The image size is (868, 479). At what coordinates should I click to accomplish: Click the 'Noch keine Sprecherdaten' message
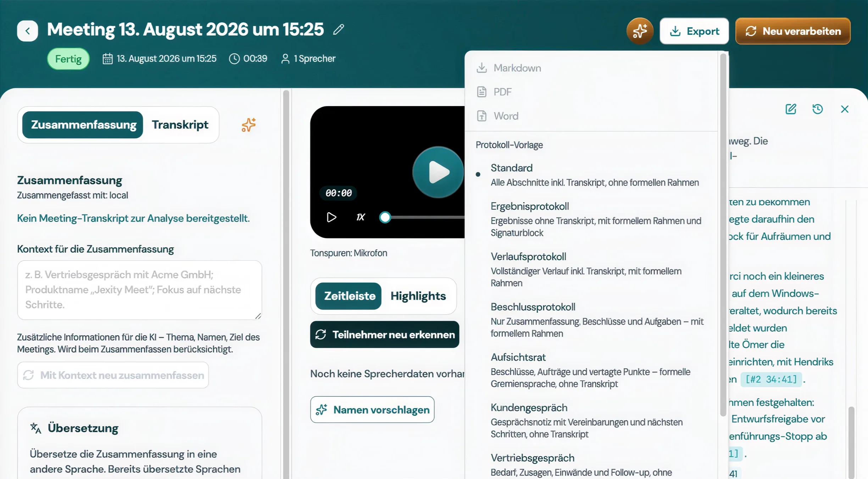[x=387, y=374]
